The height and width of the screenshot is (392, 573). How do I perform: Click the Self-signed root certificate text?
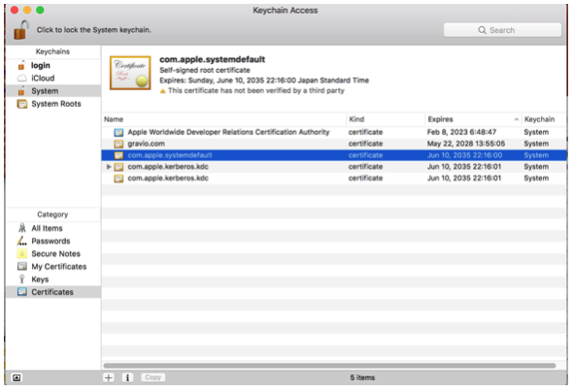pyautogui.click(x=205, y=70)
